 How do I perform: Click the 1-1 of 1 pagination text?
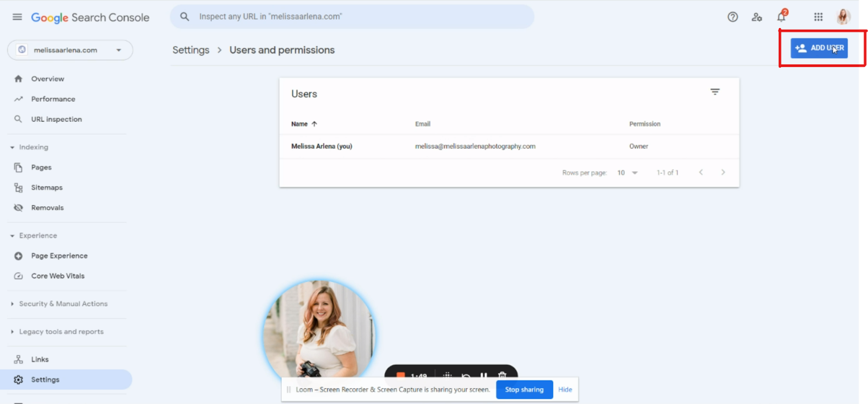pyautogui.click(x=667, y=173)
